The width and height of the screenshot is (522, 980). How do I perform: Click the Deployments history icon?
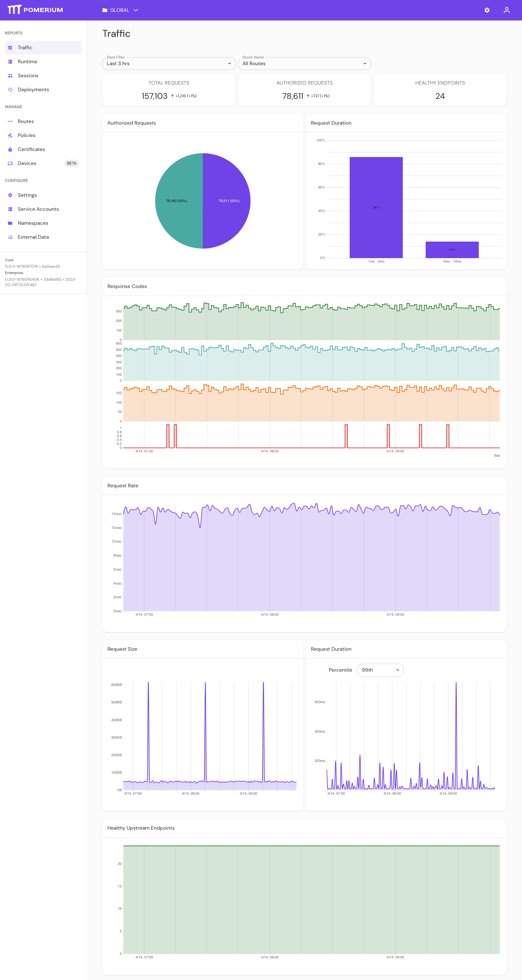(10, 90)
